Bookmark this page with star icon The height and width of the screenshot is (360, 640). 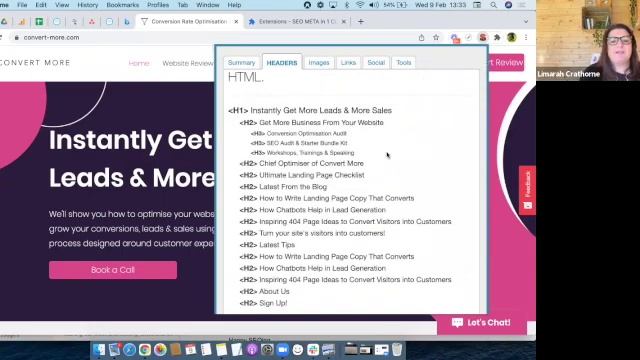pyautogui.click(x=436, y=38)
